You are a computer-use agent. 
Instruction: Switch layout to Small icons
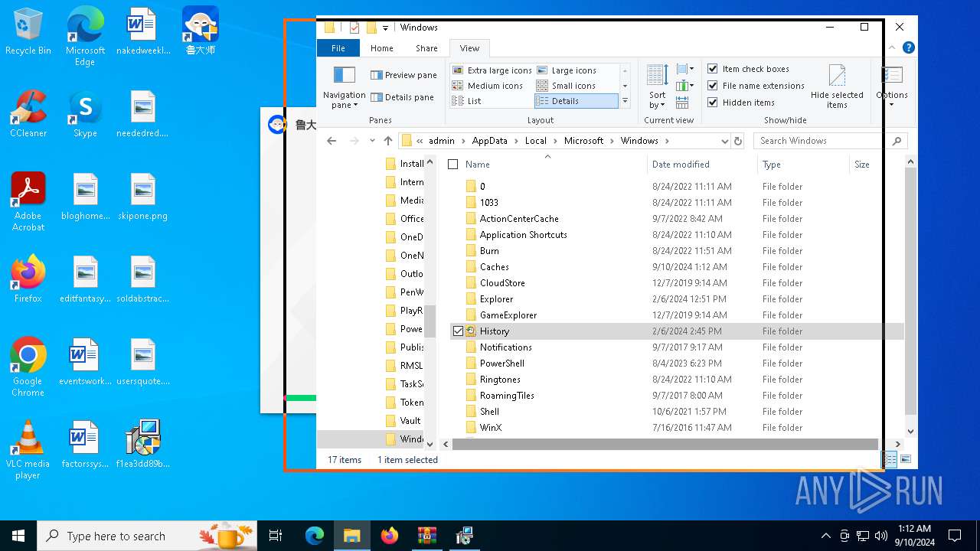coord(566,86)
